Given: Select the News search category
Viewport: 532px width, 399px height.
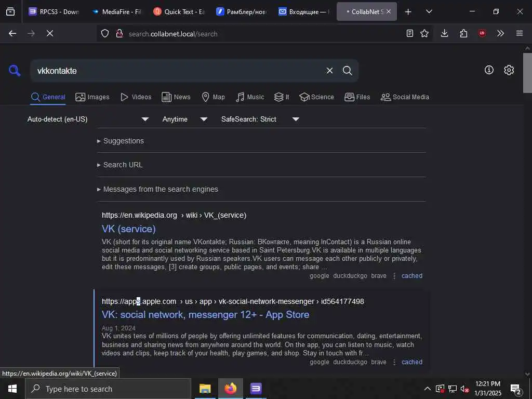Looking at the screenshot, I should 176,97.
